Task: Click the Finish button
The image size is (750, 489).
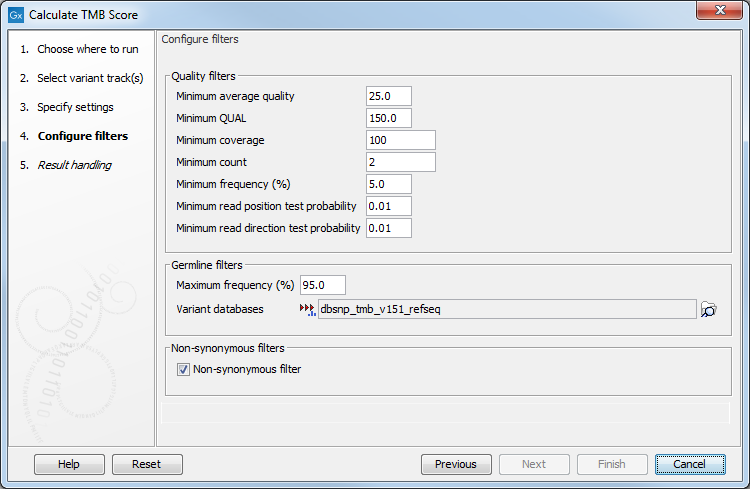Action: pos(612,464)
